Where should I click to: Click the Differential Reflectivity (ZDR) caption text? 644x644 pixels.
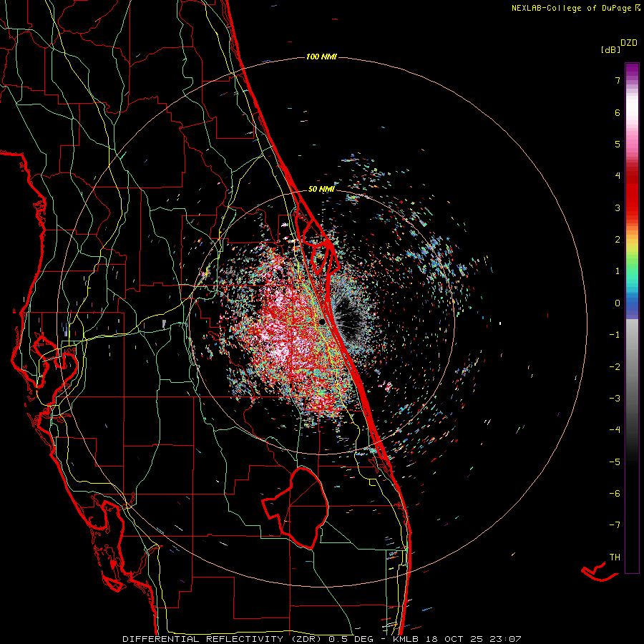point(223,639)
